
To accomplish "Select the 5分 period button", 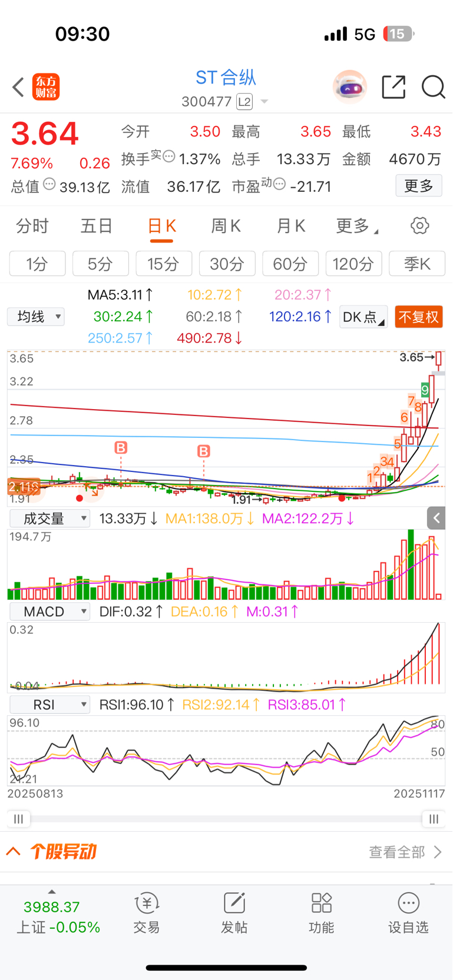I will click(x=101, y=264).
